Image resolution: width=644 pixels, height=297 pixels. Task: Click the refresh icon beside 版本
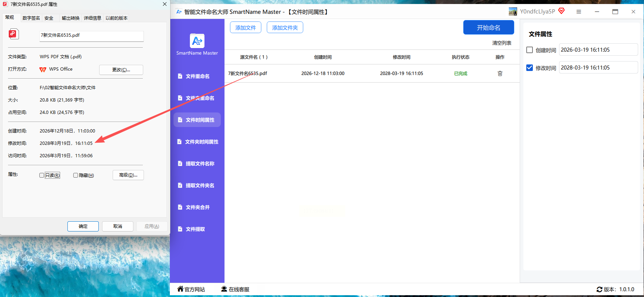point(600,289)
